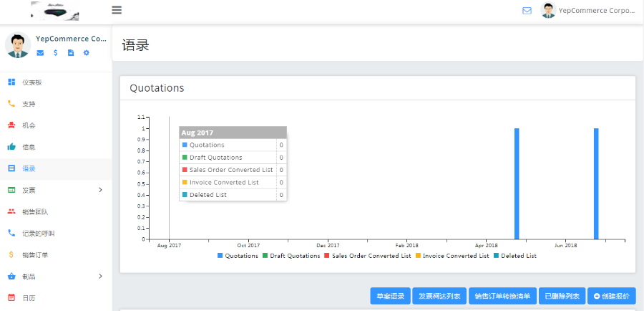Click the Invoice Converted List legend color swatch
The height and width of the screenshot is (311, 644).
418,256
